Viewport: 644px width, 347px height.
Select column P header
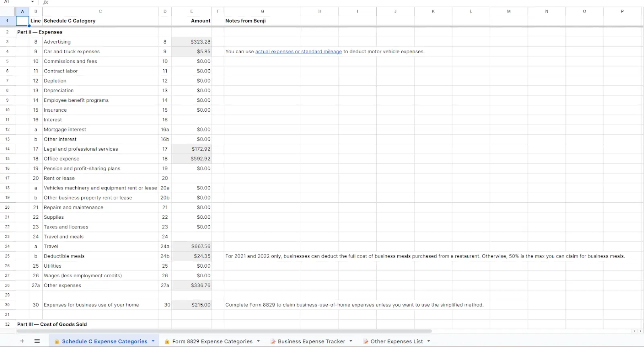[622, 11]
